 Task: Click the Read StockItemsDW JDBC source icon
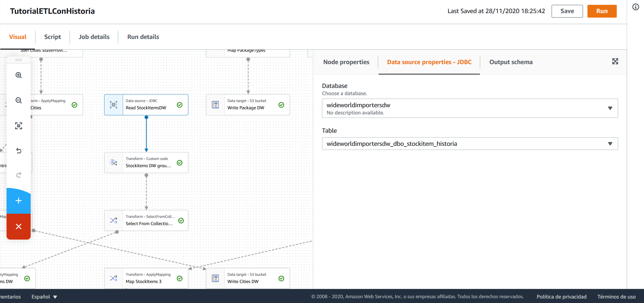113,105
